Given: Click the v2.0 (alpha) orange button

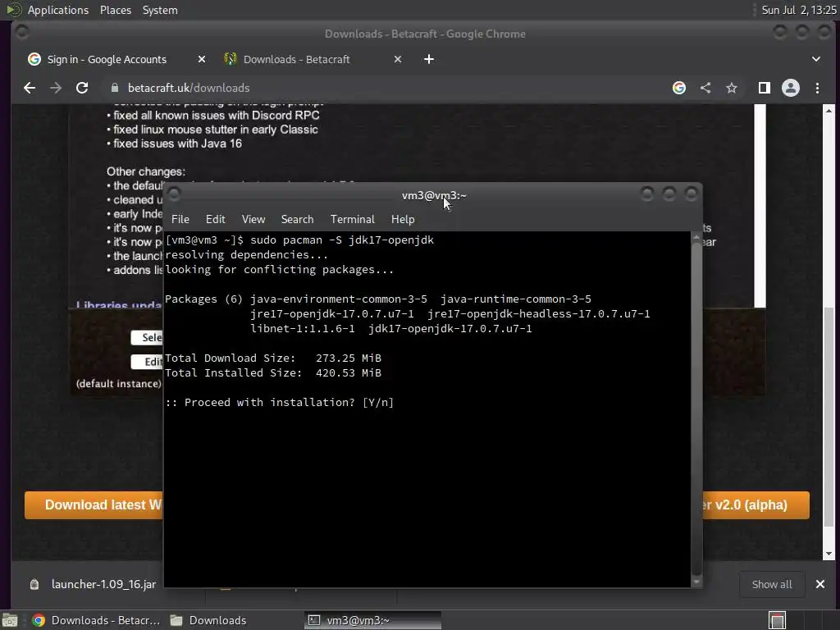Looking at the screenshot, I should click(x=756, y=505).
